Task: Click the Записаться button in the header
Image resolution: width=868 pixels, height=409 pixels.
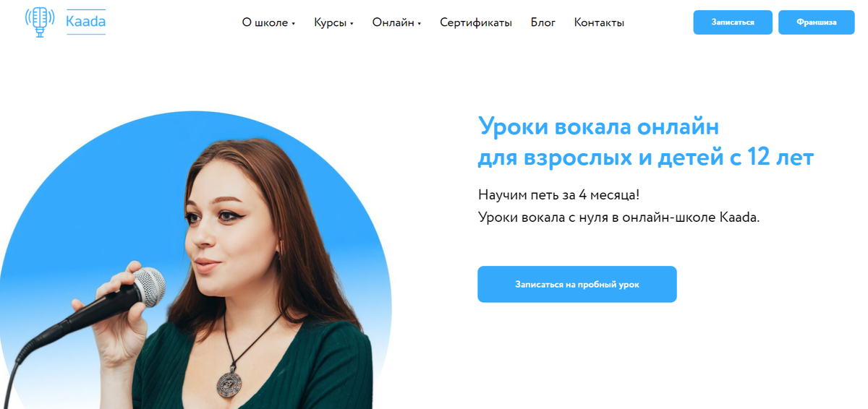Action: (x=733, y=22)
